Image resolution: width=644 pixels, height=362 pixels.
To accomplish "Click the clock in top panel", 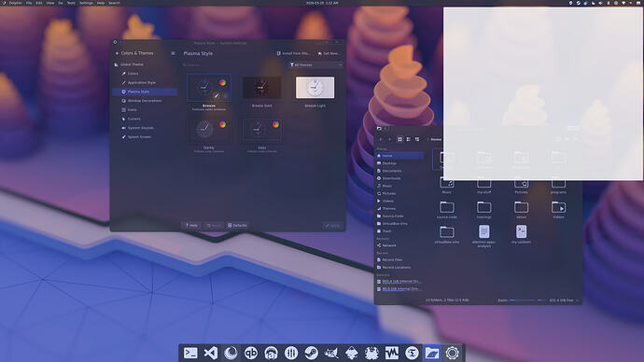I will [322, 3].
